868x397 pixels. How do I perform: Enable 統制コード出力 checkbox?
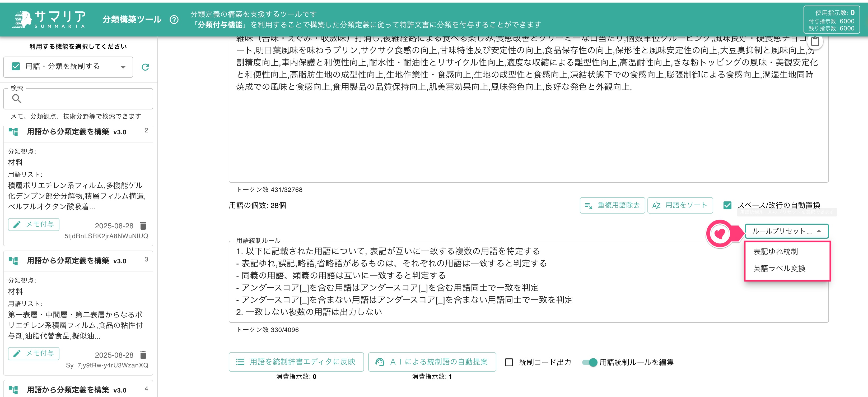[509, 362]
